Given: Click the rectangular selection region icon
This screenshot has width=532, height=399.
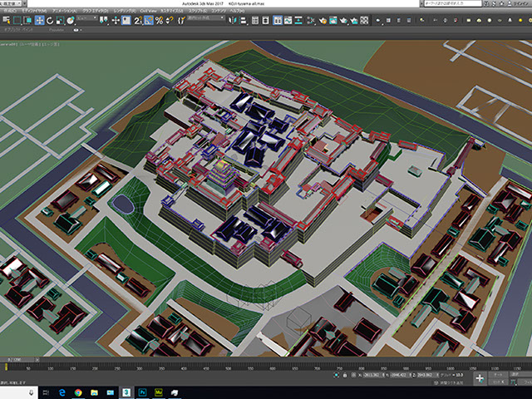Looking at the screenshot, I should pyautogui.click(x=17, y=20).
